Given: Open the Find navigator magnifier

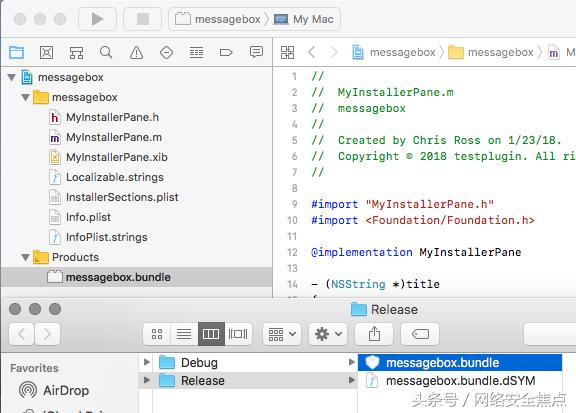Looking at the screenshot, I should [106, 53].
